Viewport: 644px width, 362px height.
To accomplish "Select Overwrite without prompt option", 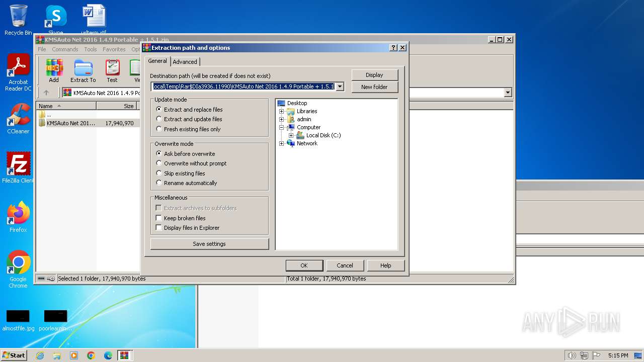I will point(191,163).
